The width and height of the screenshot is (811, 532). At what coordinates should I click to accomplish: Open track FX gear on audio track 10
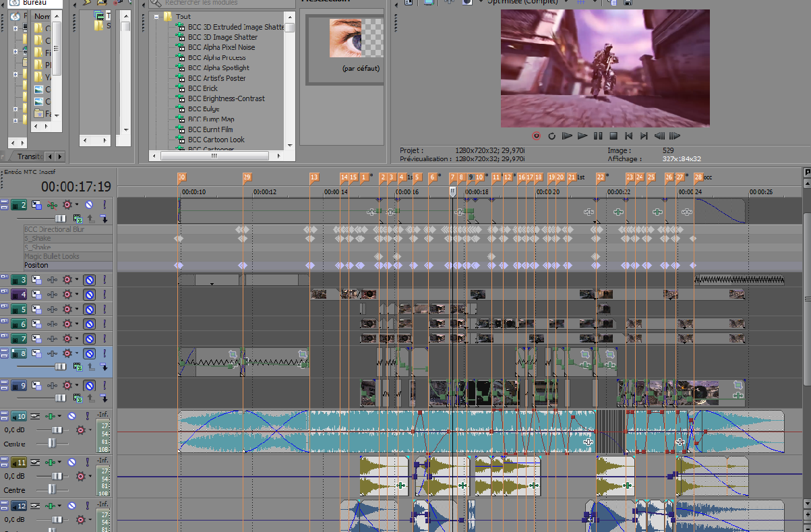point(82,430)
